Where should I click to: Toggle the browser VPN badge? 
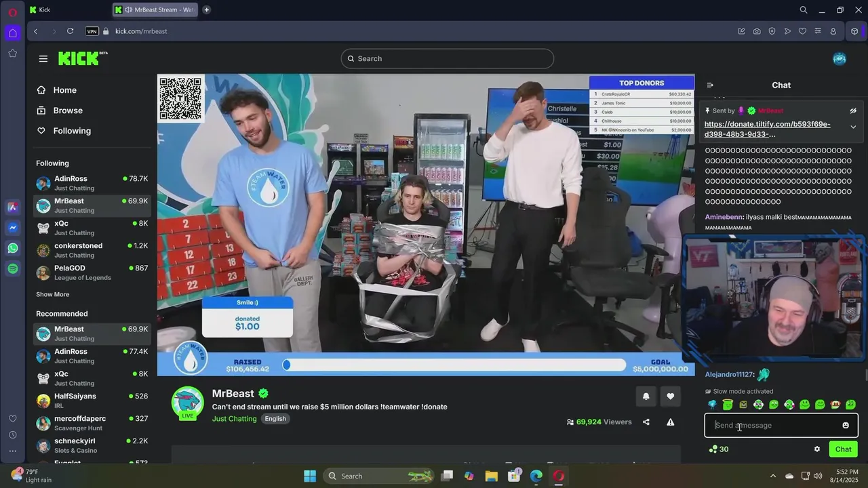92,31
